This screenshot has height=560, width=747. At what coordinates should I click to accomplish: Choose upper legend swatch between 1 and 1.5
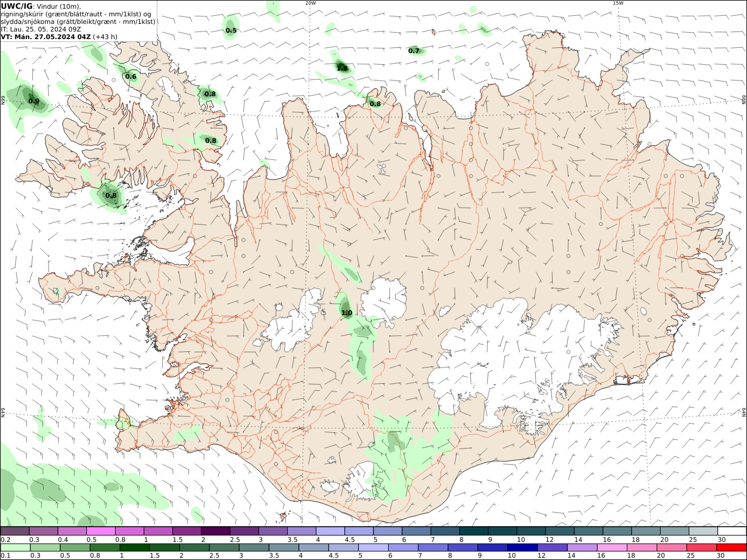(x=158, y=531)
